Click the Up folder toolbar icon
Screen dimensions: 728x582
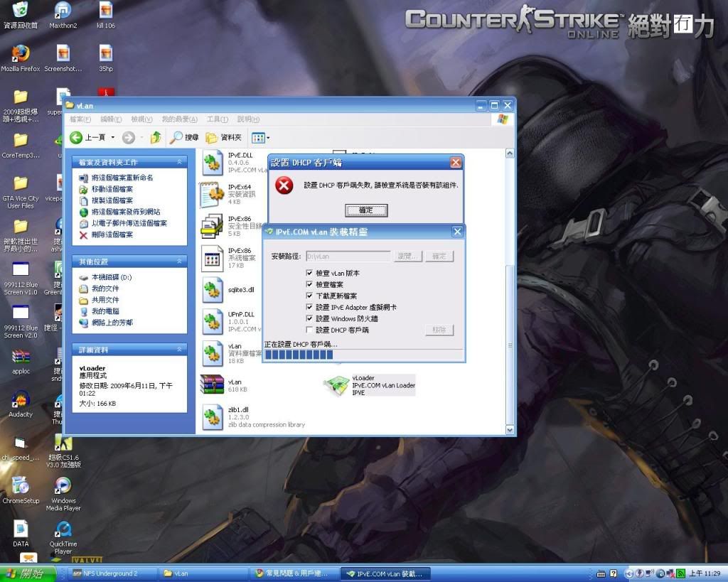(156, 137)
